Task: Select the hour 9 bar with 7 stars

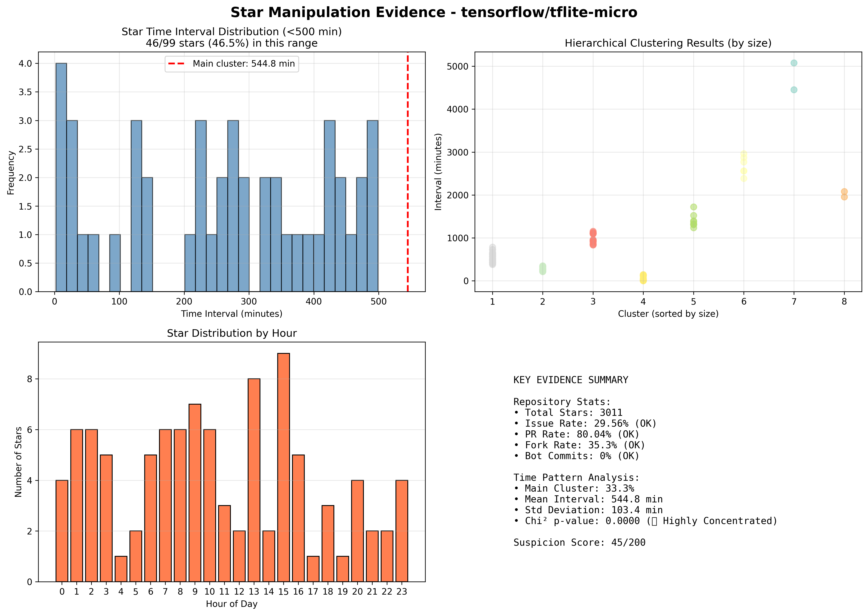Action: point(195,493)
